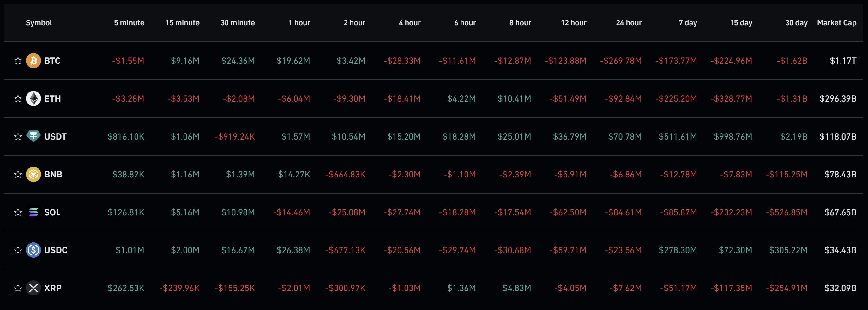Image resolution: width=868 pixels, height=310 pixels.
Task: Click the XRP coin logo
Action: point(33,288)
